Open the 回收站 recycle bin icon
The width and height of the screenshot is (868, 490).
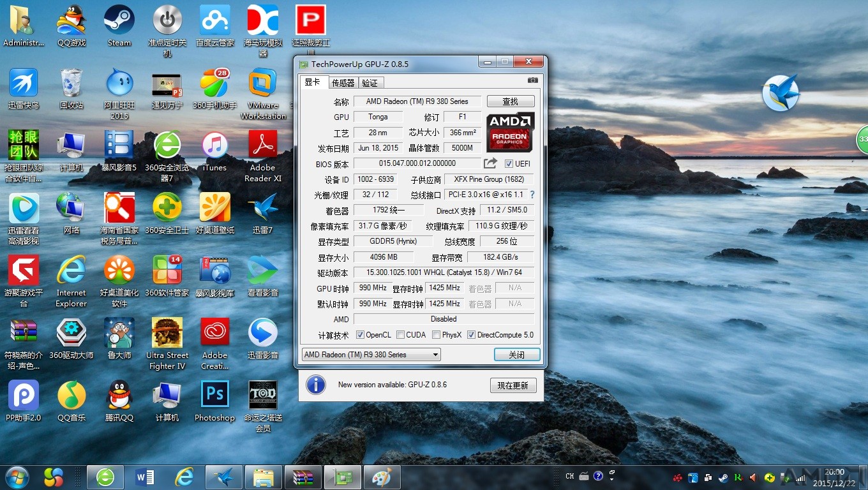71,89
